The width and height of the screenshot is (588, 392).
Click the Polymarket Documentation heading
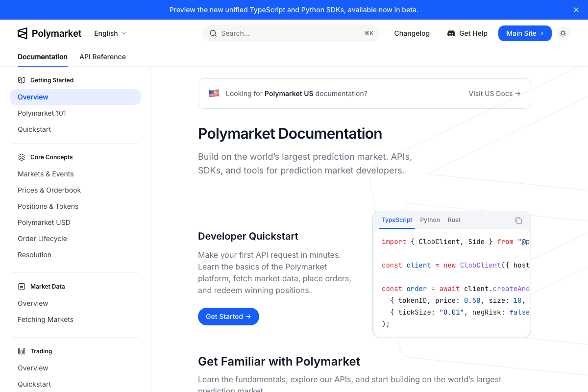click(x=290, y=133)
